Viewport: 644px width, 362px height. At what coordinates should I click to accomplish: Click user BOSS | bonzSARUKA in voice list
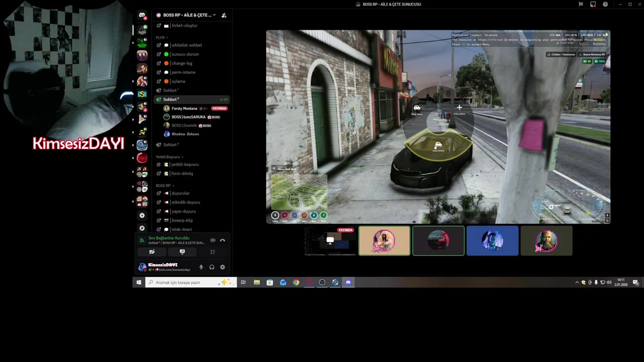click(196, 117)
